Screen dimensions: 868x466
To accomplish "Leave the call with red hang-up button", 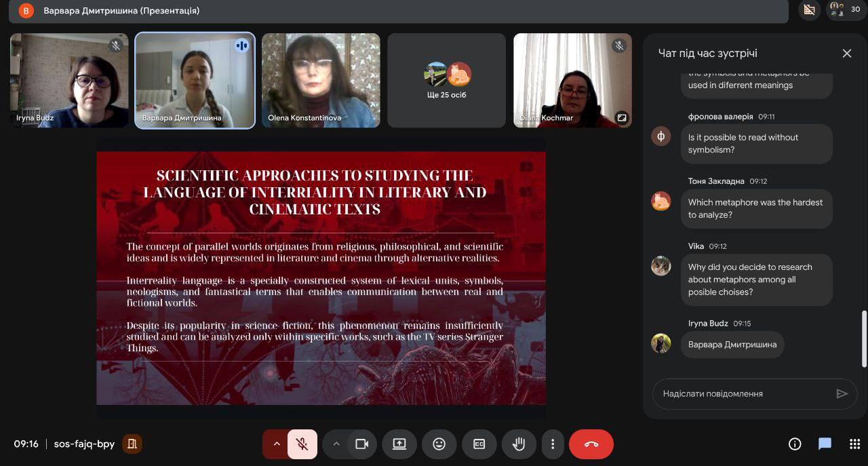I will pos(591,444).
